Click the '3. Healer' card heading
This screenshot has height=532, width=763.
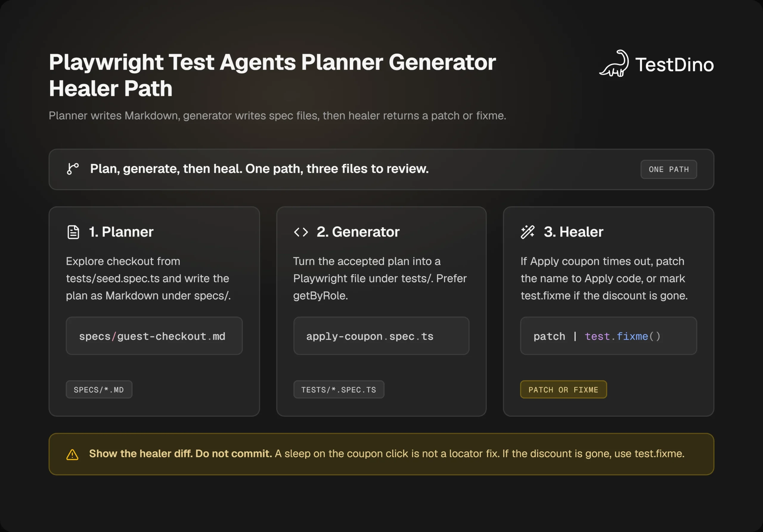[x=573, y=232]
